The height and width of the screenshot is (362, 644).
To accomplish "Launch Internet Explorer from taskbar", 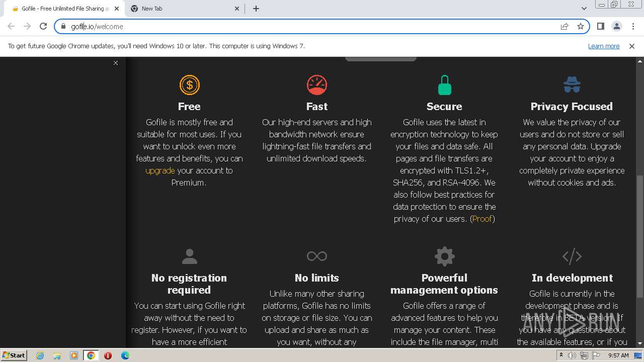I will point(40,355).
